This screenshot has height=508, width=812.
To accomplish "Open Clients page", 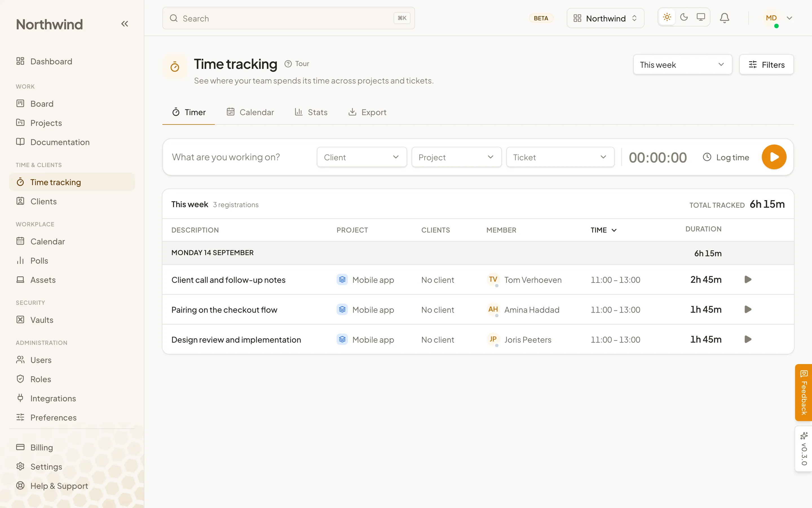I will pos(72,201).
